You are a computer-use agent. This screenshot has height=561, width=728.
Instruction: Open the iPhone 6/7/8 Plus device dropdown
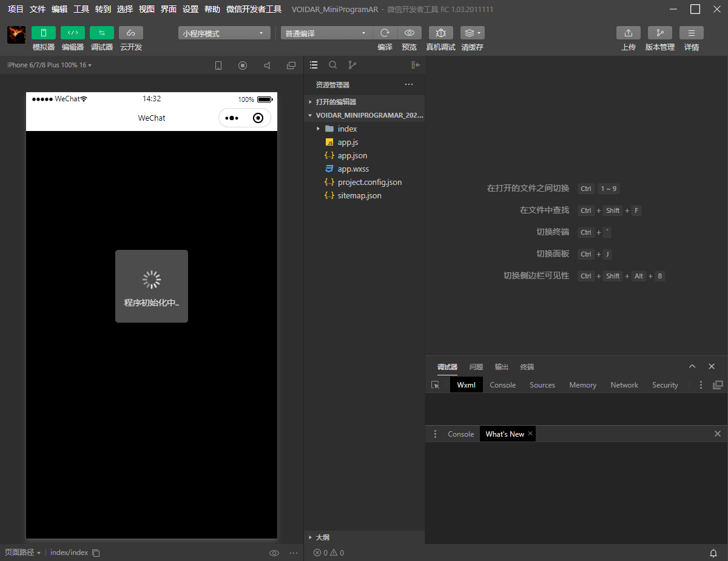tap(49, 65)
